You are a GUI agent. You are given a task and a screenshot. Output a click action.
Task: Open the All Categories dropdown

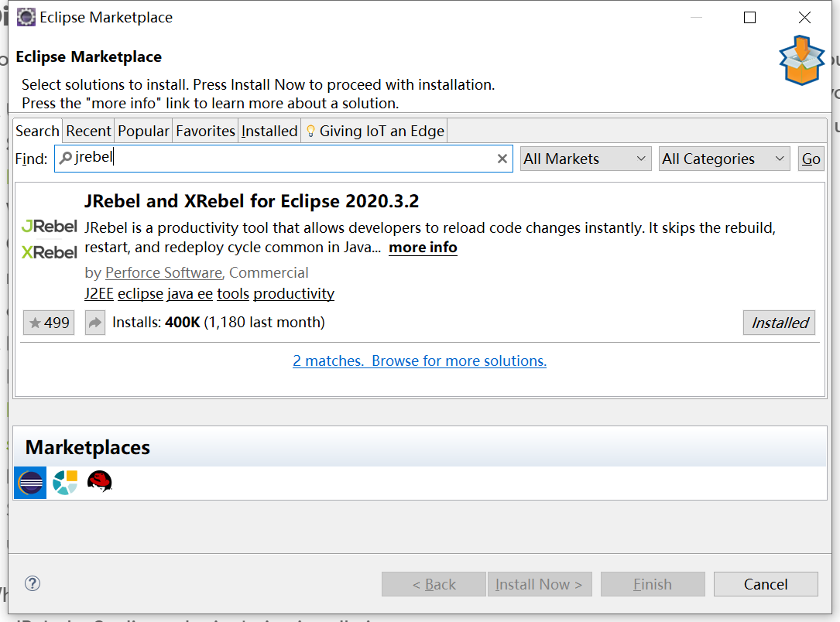[724, 159]
